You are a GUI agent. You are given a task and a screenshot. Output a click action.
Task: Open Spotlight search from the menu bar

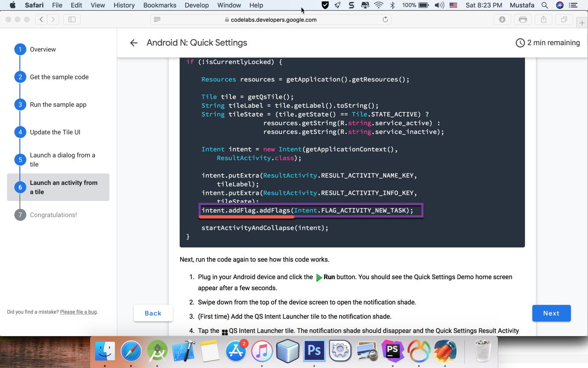[544, 5]
